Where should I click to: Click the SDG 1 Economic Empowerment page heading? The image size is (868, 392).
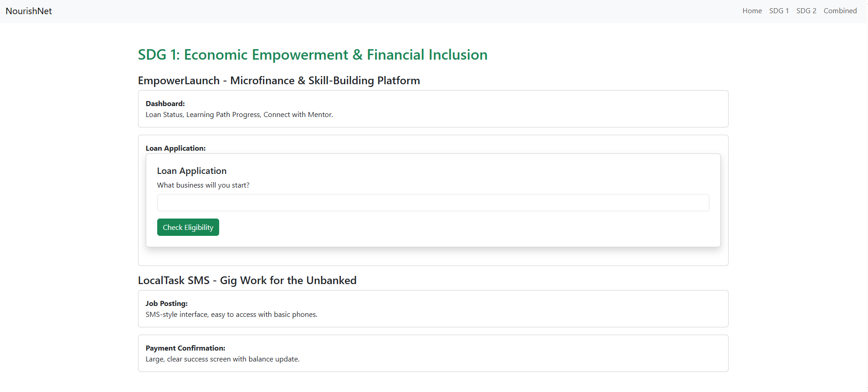313,55
